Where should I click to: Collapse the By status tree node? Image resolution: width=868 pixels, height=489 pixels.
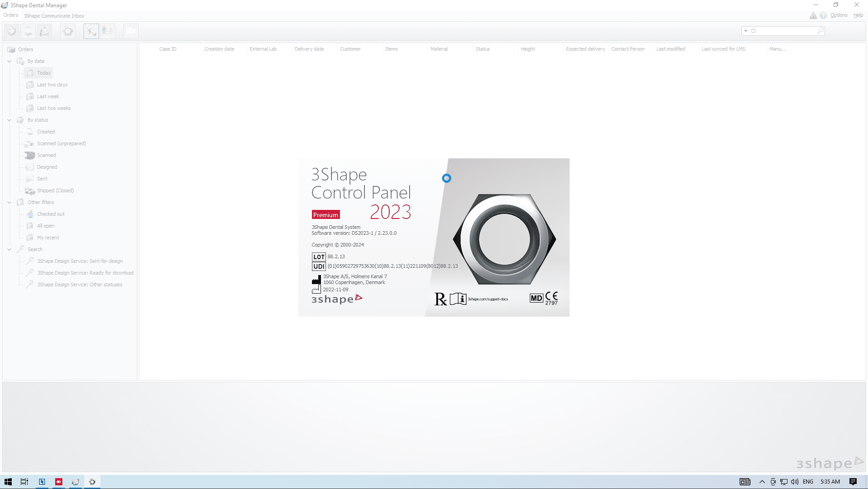coord(9,120)
